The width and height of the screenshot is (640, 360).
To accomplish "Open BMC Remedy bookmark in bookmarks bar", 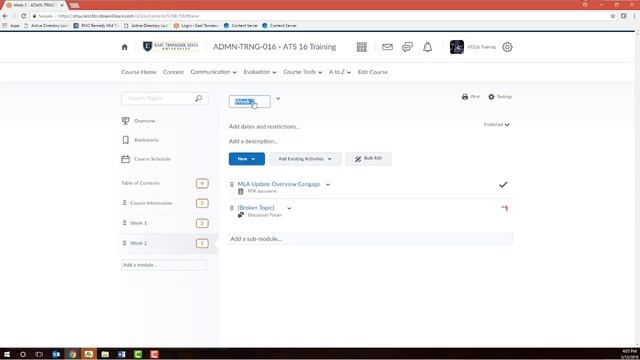I will tap(96, 25).
